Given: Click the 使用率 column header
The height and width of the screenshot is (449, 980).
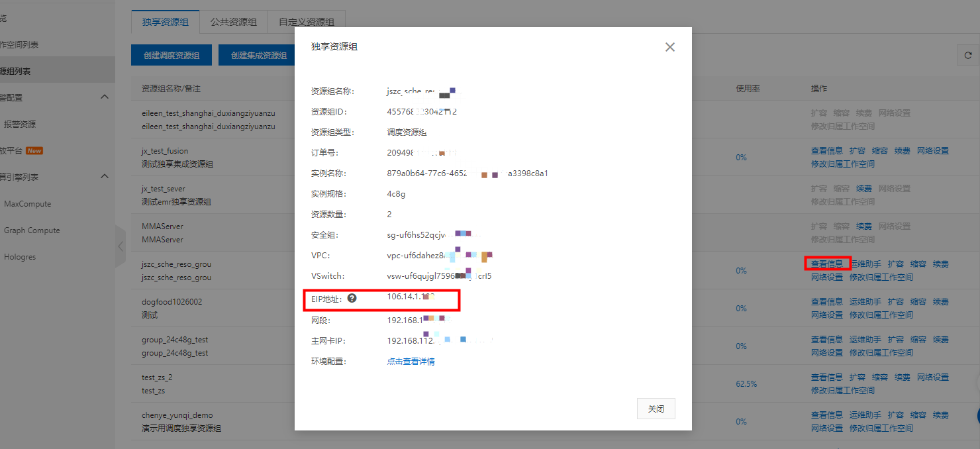Looking at the screenshot, I should coord(748,88).
